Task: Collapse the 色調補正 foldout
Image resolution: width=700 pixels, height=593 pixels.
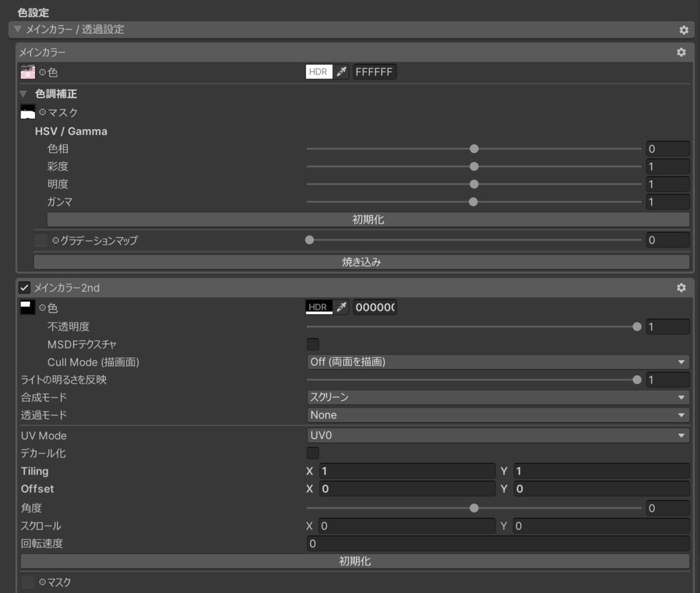Action: pyautogui.click(x=23, y=94)
